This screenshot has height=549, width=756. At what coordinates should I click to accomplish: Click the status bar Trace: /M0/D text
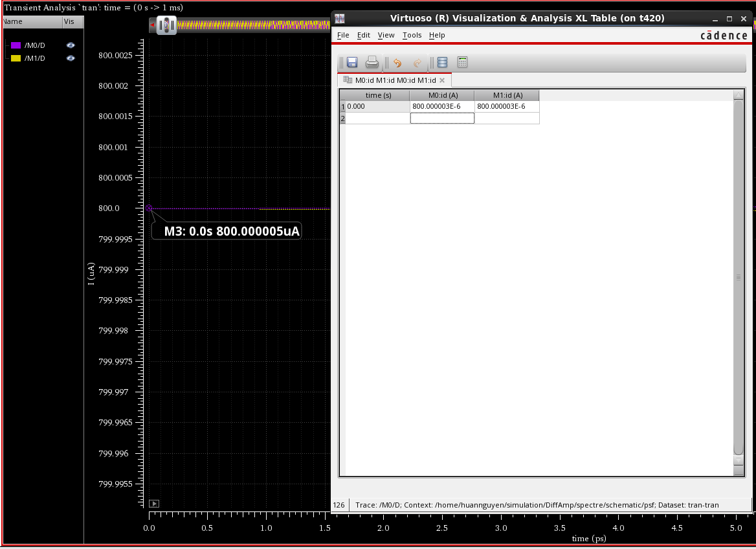pyautogui.click(x=537, y=505)
